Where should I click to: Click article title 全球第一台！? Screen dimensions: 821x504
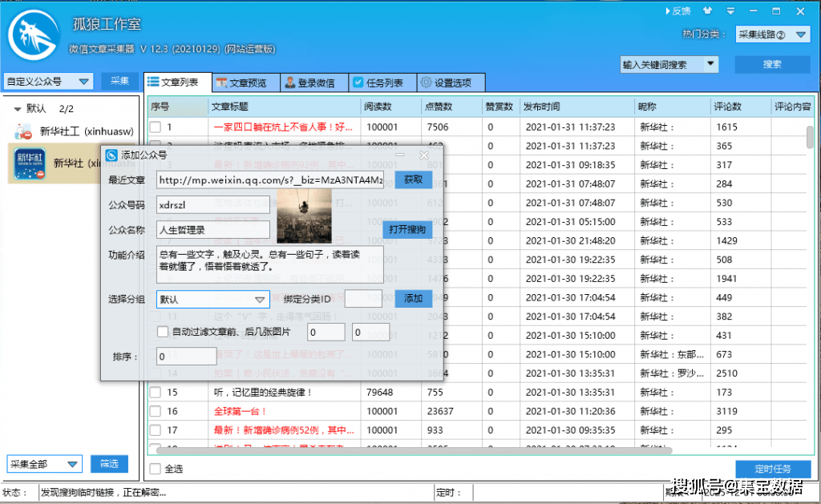coord(241,411)
